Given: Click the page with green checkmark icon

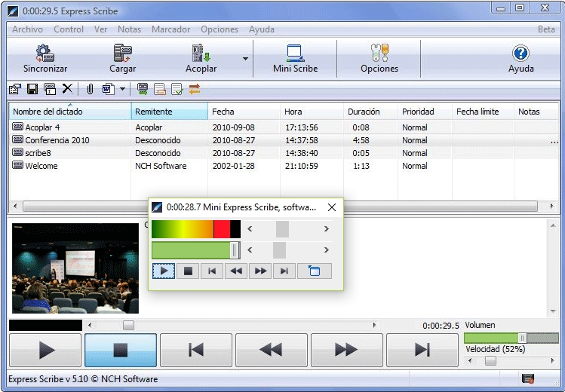Looking at the screenshot, I should (x=177, y=88).
